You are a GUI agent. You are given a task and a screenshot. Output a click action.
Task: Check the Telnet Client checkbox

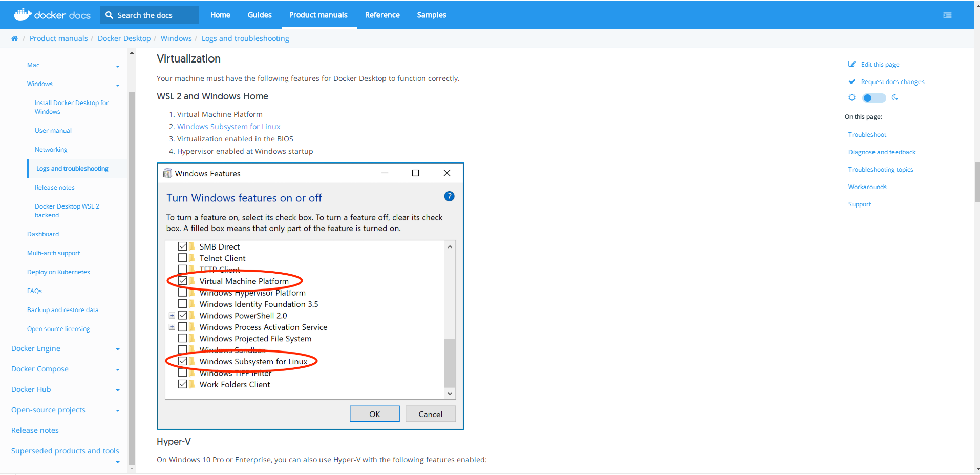point(183,258)
